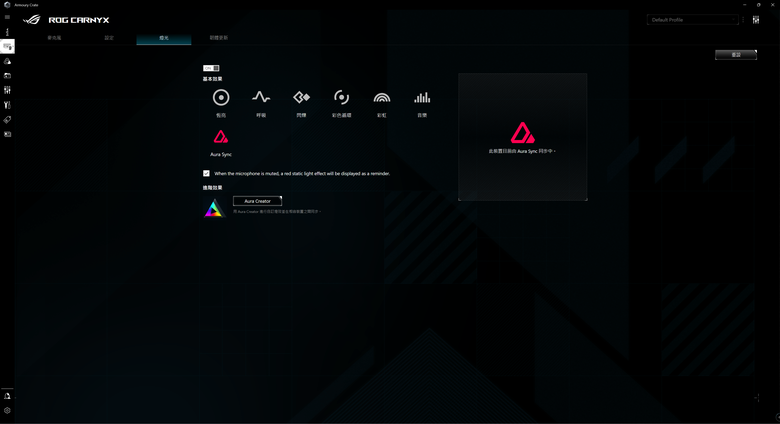Toggle the lighting ON switch

click(211, 68)
